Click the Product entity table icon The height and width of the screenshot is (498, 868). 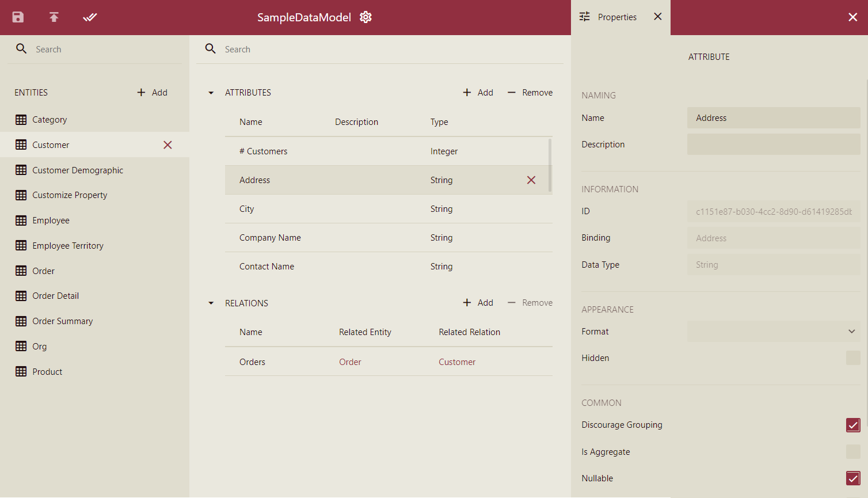(x=21, y=372)
